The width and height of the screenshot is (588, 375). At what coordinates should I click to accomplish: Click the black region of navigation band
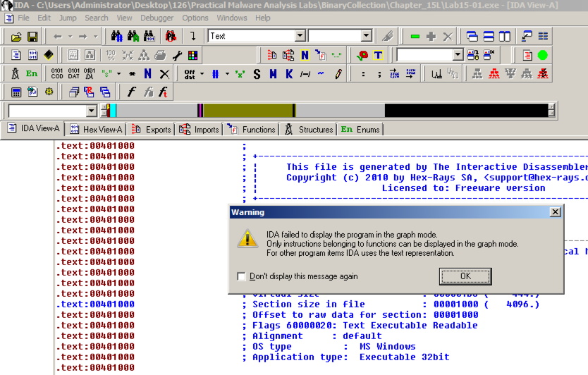tap(467, 111)
